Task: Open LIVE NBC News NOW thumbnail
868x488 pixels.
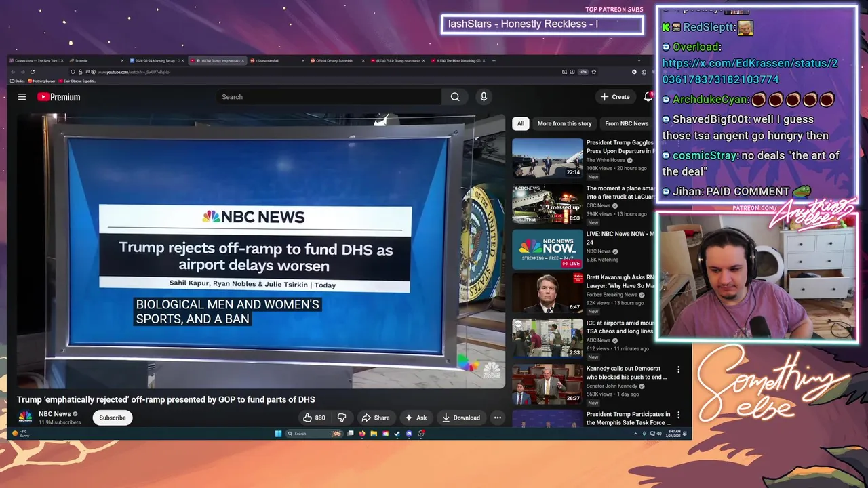Action: coord(547,249)
